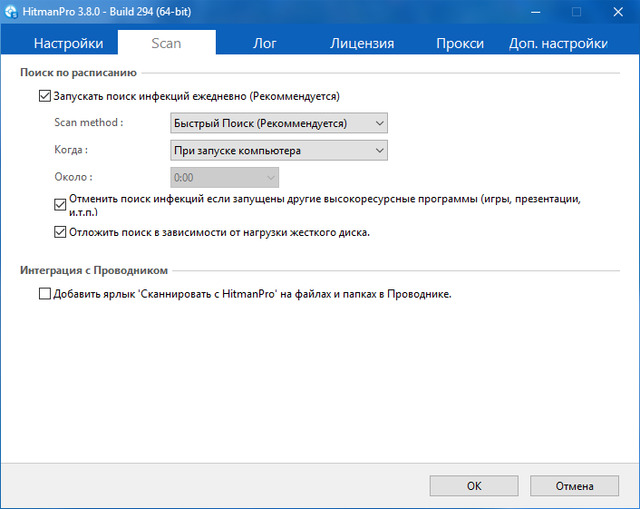Go to the Лицензия tab
This screenshot has width=640, height=509.
pyautogui.click(x=362, y=43)
